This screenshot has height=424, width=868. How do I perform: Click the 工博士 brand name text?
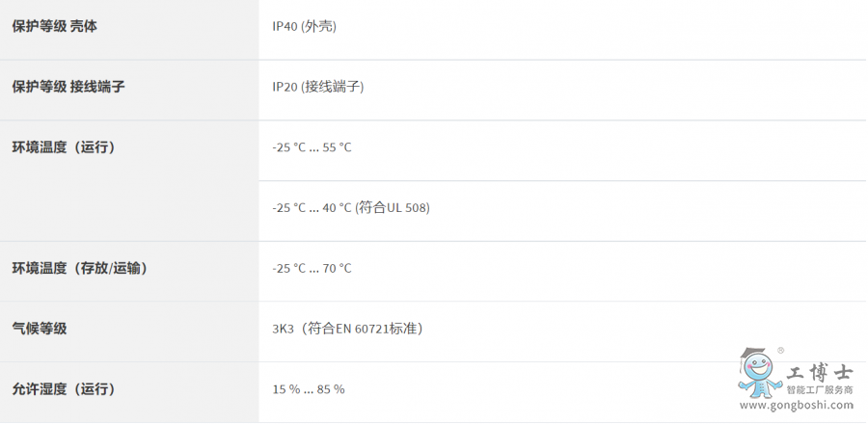(x=819, y=372)
